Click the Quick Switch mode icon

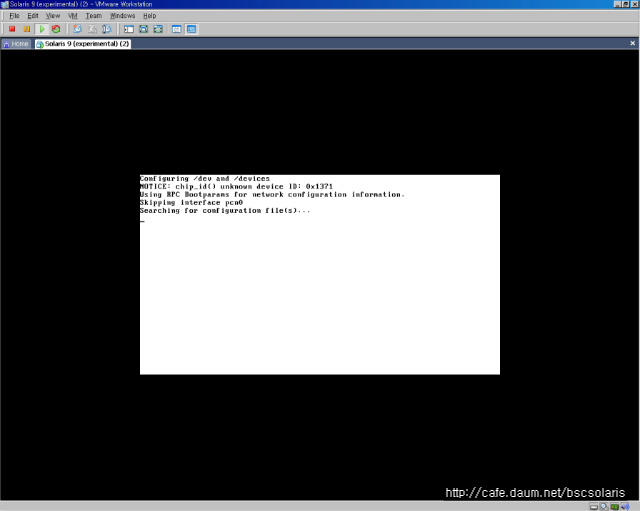(158, 29)
